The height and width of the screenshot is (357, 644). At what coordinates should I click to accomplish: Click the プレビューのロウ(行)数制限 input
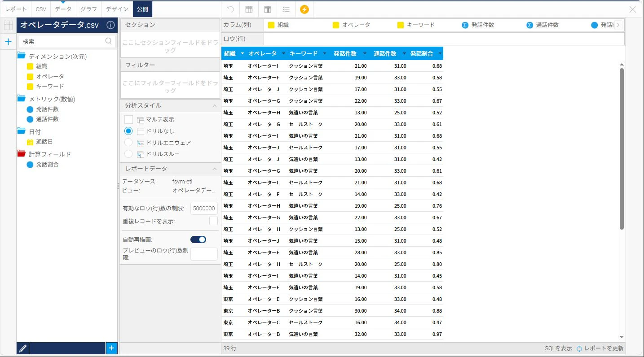click(204, 254)
